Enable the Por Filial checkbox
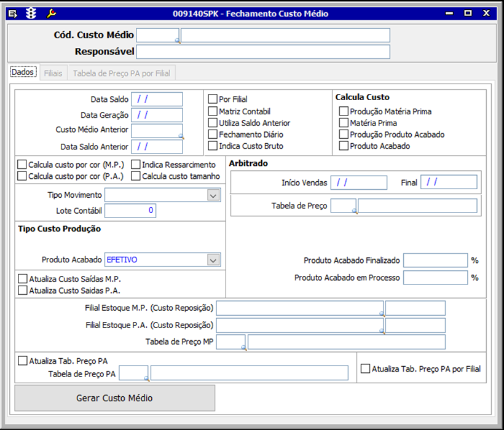 click(x=213, y=100)
